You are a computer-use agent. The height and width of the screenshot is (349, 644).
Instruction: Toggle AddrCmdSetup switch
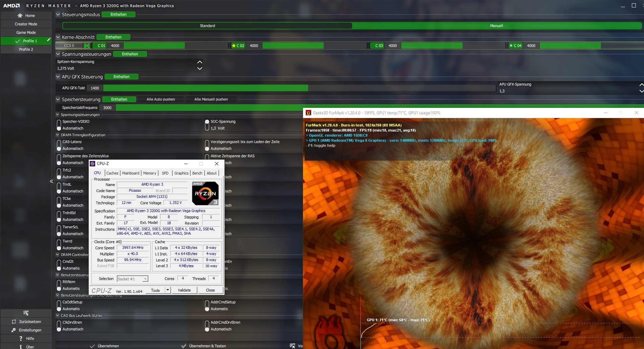207,305
